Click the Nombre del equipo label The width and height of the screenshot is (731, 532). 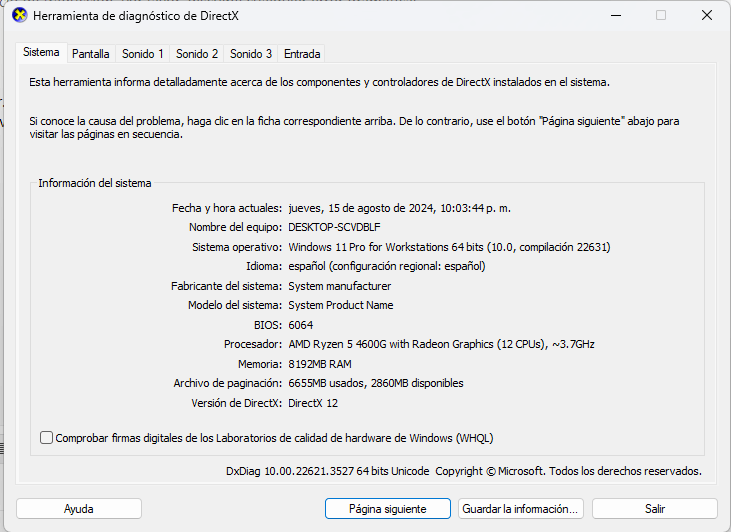coord(235,227)
